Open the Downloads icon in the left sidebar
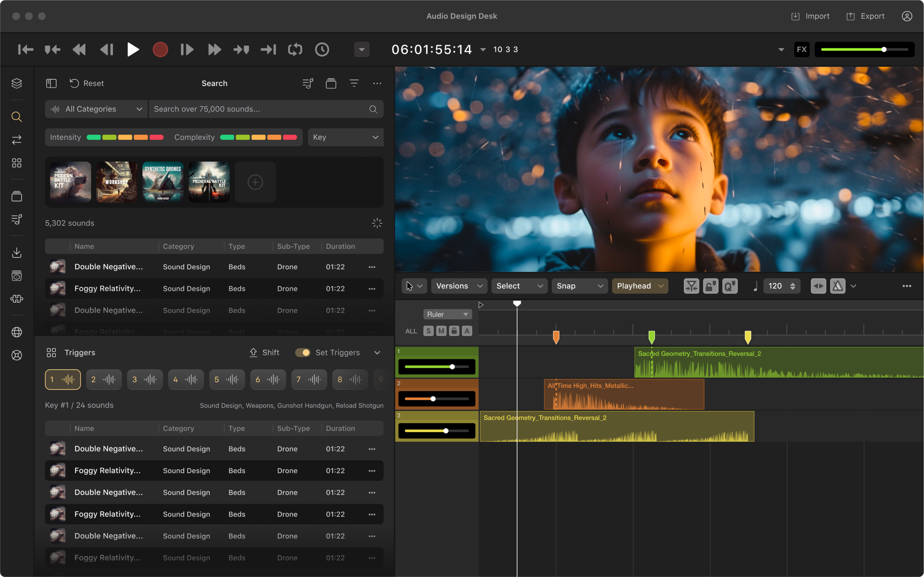The width and height of the screenshot is (924, 577). pos(17,252)
